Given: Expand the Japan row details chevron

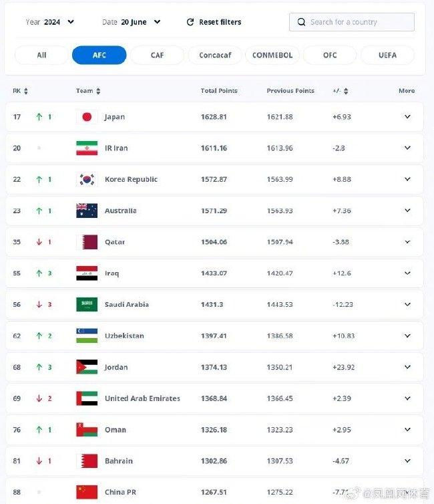Looking at the screenshot, I should click(x=407, y=116).
